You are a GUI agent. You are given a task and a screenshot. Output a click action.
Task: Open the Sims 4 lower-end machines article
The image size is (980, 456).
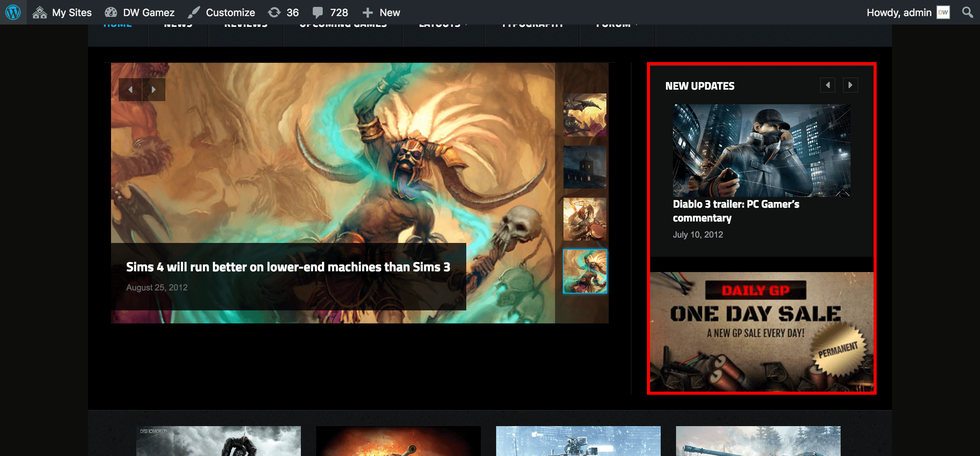coord(288,267)
